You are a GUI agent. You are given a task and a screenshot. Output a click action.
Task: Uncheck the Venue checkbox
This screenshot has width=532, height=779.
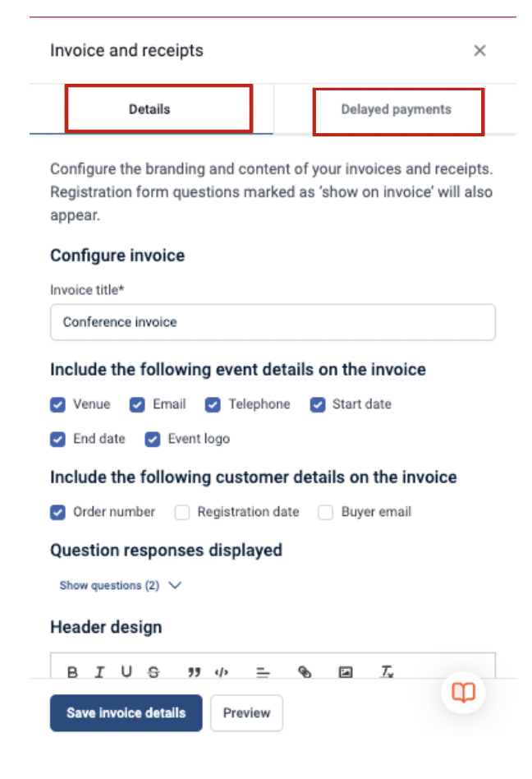(57, 404)
